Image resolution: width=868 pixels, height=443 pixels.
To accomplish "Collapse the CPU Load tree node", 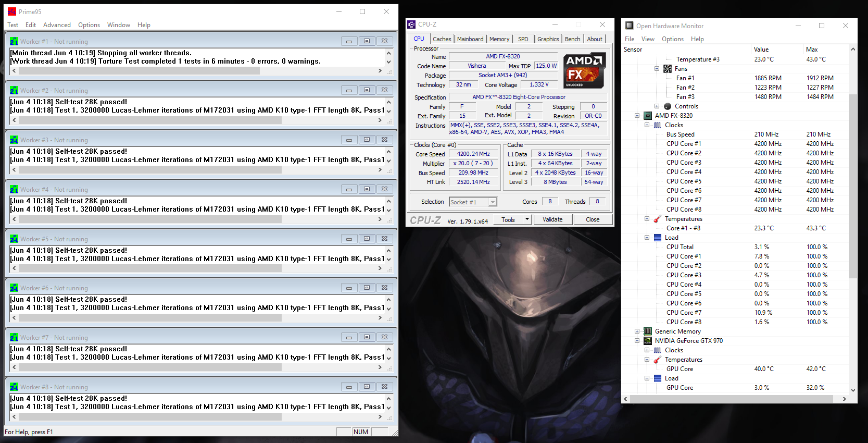I will click(x=647, y=238).
